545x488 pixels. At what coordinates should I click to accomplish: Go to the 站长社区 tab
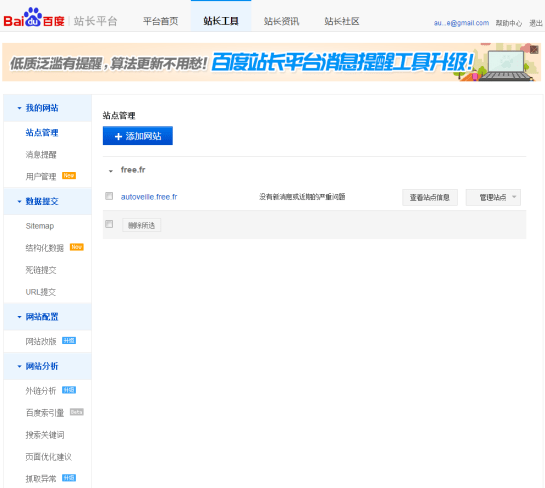pos(342,21)
